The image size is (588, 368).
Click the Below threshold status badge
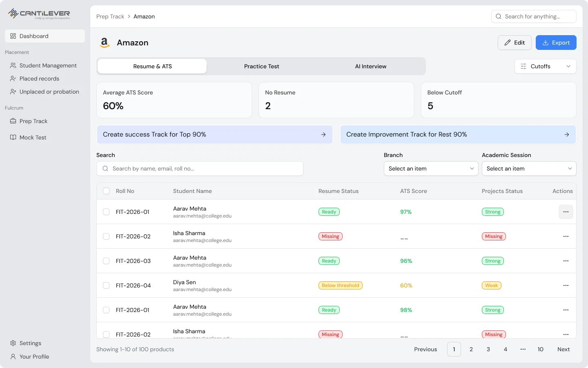click(341, 285)
